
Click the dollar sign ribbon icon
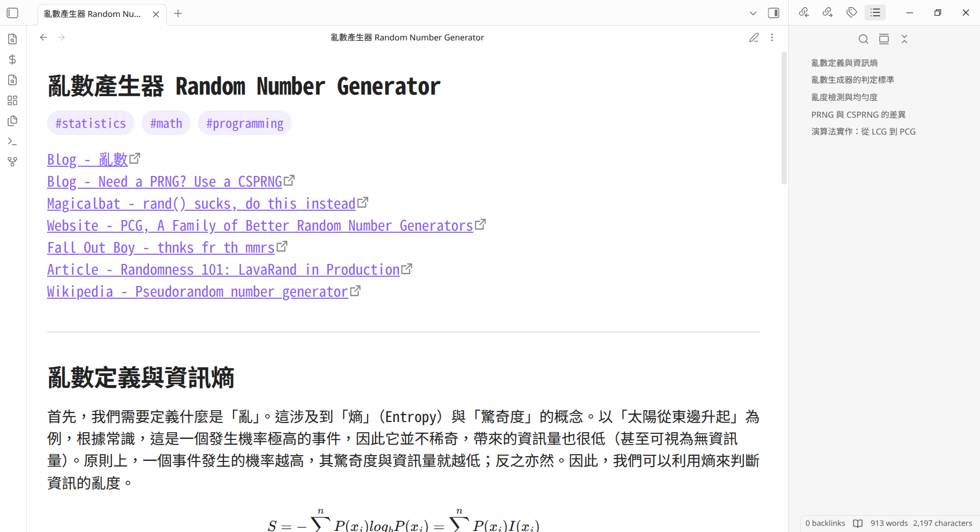coord(13,59)
